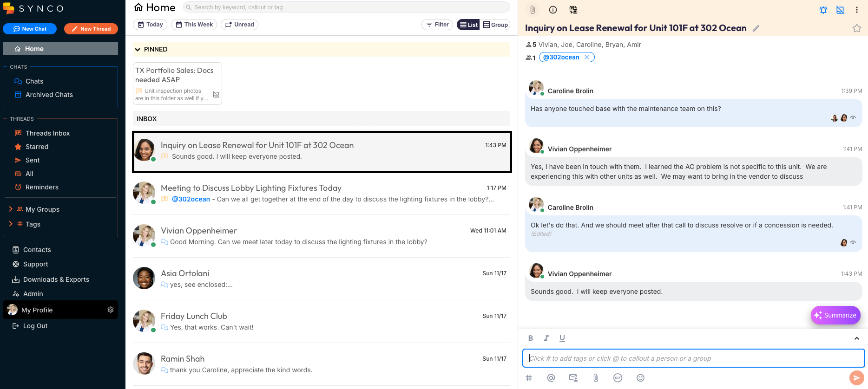Expand My Groups in sidebar
This screenshot has width=868, height=389.
pos(11,209)
